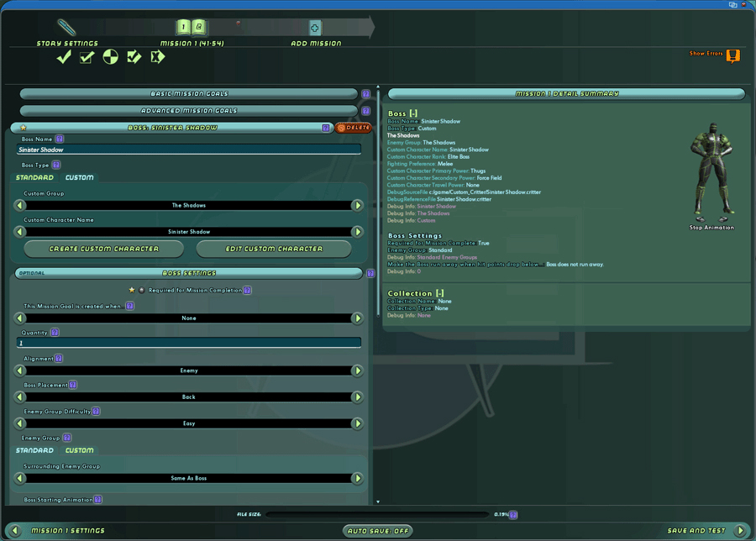Click next arrow for Custom Group The Shadows
The height and width of the screenshot is (541, 756).
[x=358, y=206]
